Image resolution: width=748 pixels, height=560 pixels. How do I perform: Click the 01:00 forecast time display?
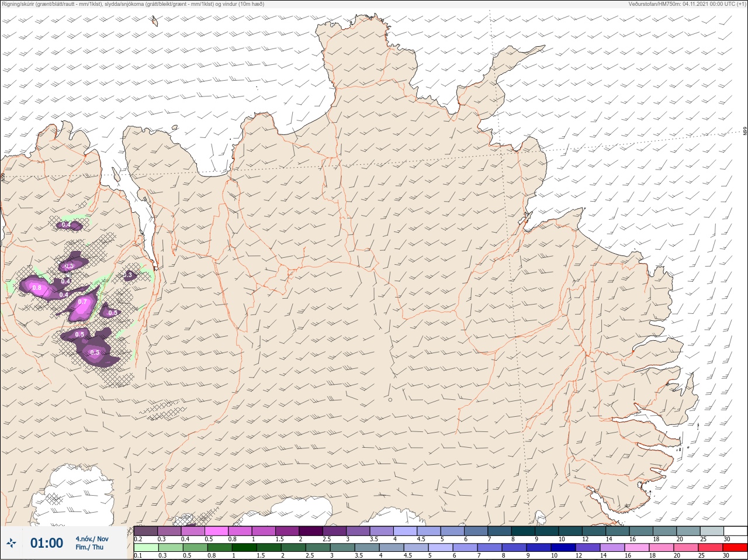pyautogui.click(x=47, y=543)
